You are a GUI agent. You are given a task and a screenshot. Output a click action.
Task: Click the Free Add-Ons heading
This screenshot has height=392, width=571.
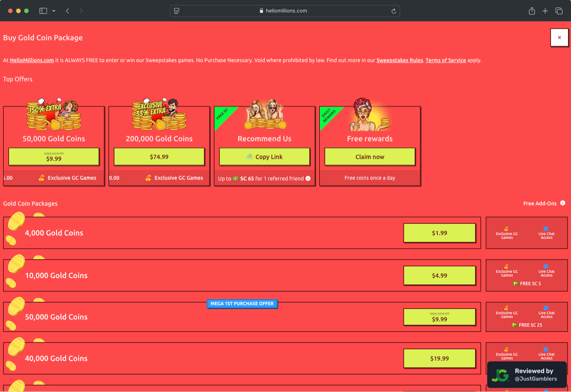click(540, 203)
